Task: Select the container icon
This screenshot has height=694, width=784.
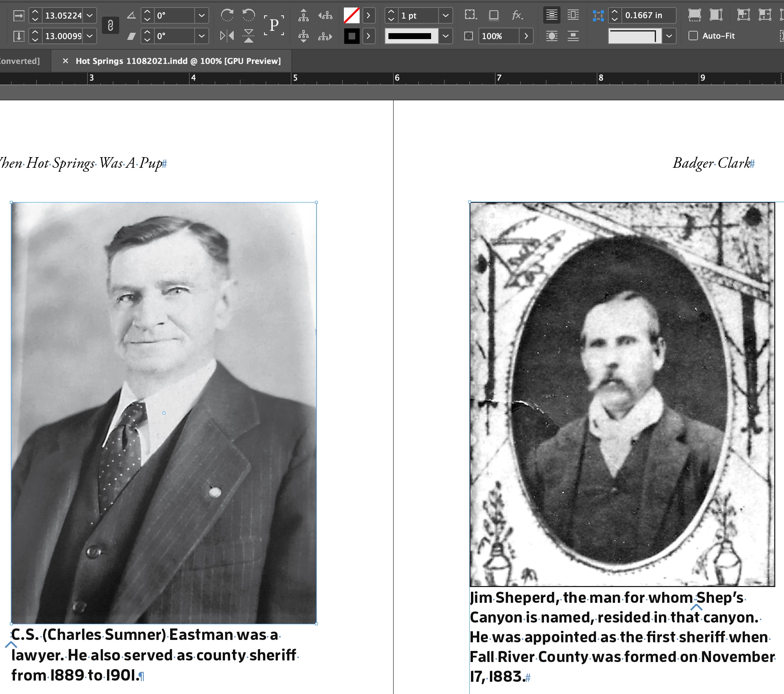Action: pyautogui.click(x=303, y=15)
